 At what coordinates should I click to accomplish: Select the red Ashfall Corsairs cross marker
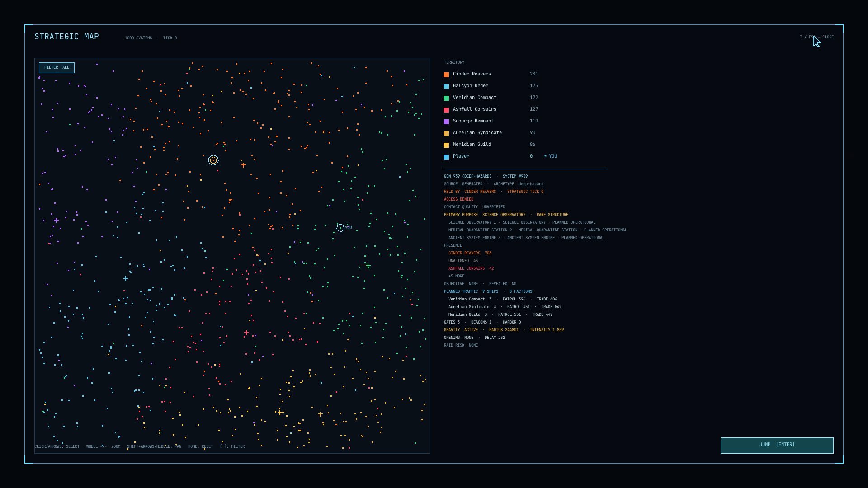point(246,333)
